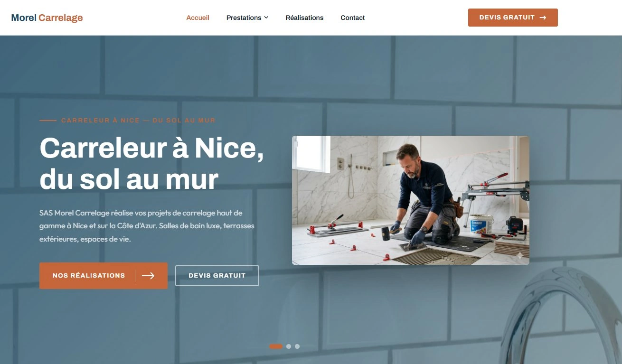Click the header Devis Gratuit button
The height and width of the screenshot is (364, 622).
click(x=513, y=18)
